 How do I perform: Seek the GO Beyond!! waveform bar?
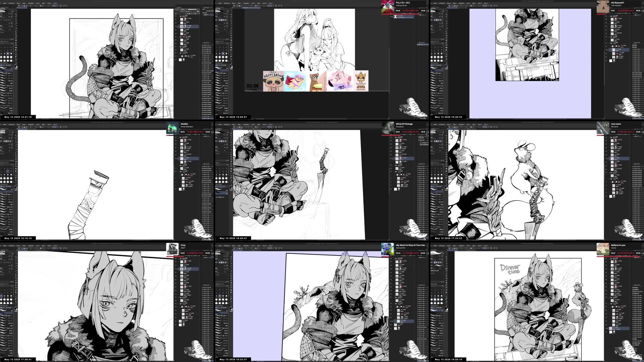pos(626,11)
